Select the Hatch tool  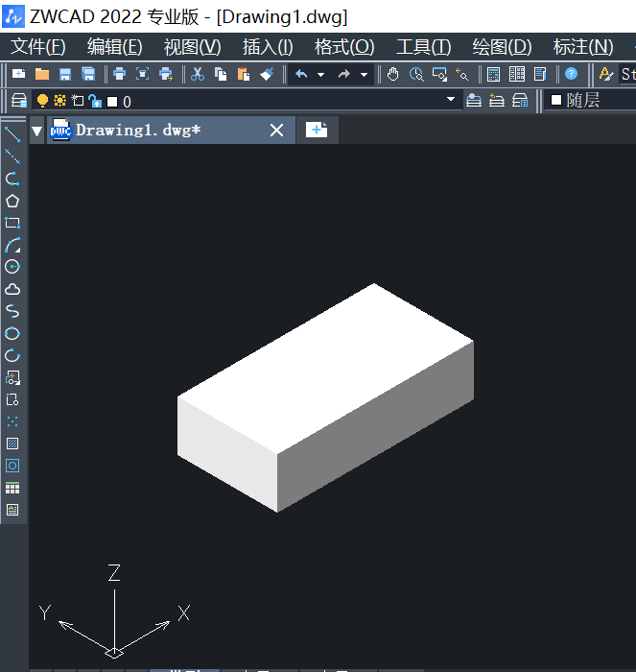[12, 444]
